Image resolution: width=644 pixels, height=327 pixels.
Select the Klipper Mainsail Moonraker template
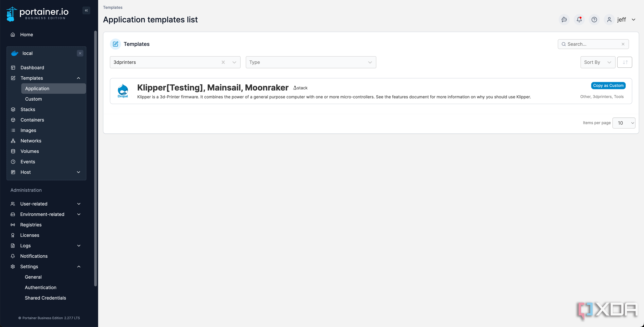point(371,91)
